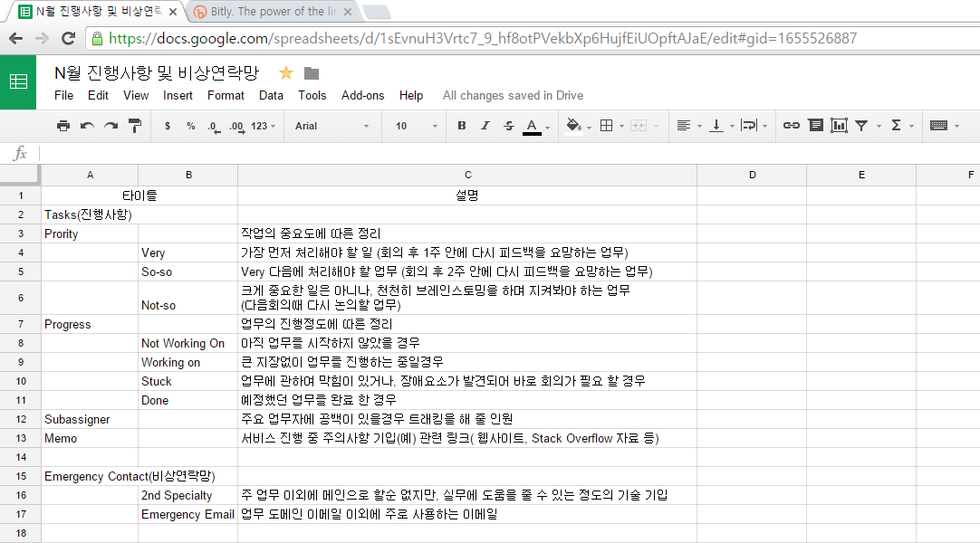980x543 pixels.
Task: Click 'All changes saved in Drive' text
Action: pyautogui.click(x=513, y=95)
